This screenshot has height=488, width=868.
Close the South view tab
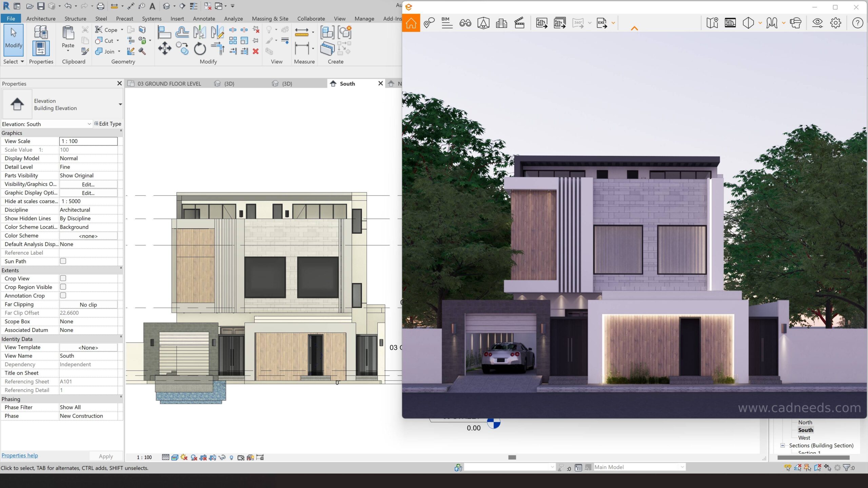click(x=380, y=83)
